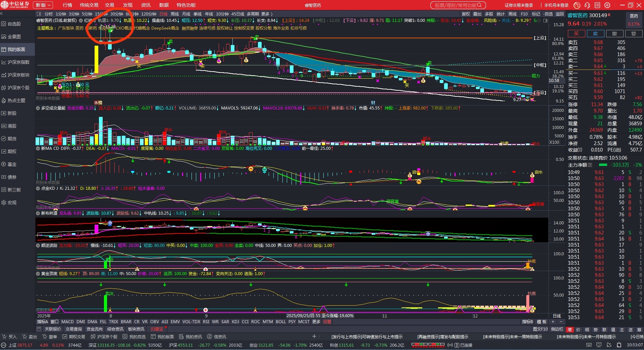644x350 pixels.
Task: Expand 更多 in the period bar
Action: (267, 14)
